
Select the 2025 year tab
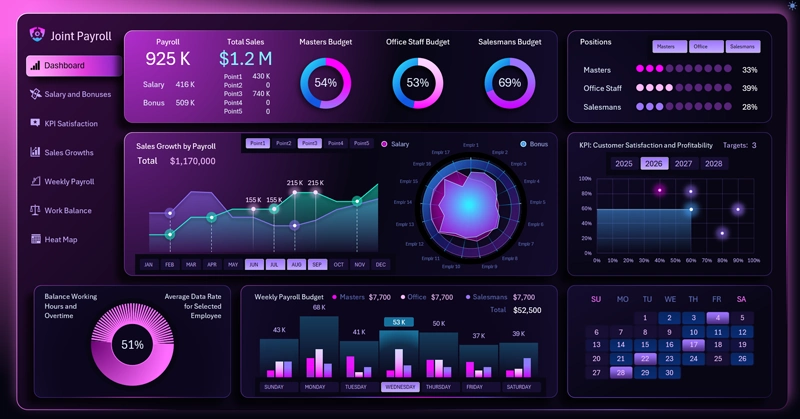click(x=623, y=163)
